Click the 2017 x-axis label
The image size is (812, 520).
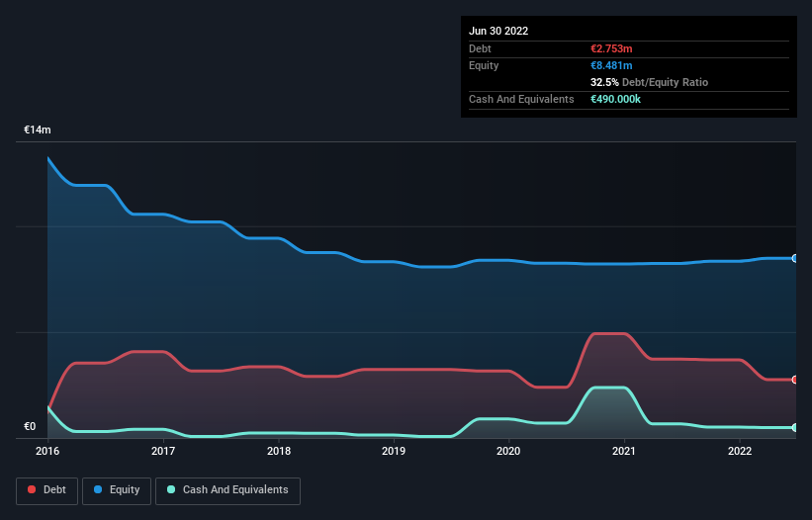pos(163,451)
